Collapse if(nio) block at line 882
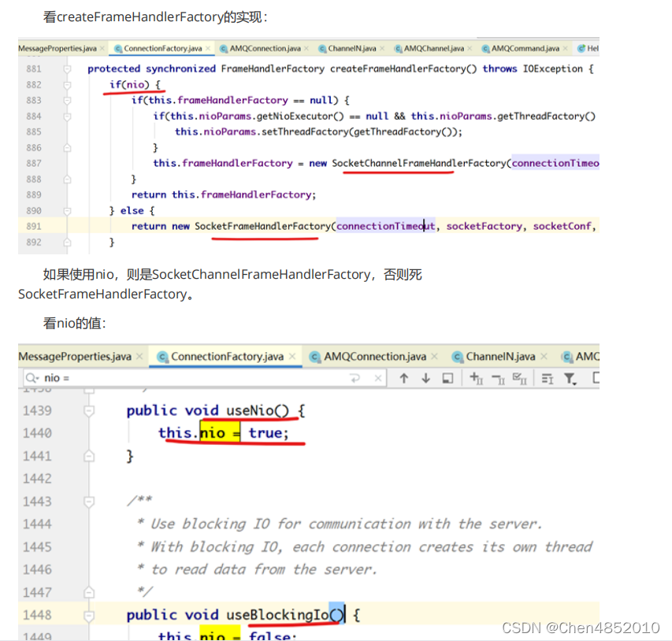The image size is (672, 641). (x=67, y=85)
